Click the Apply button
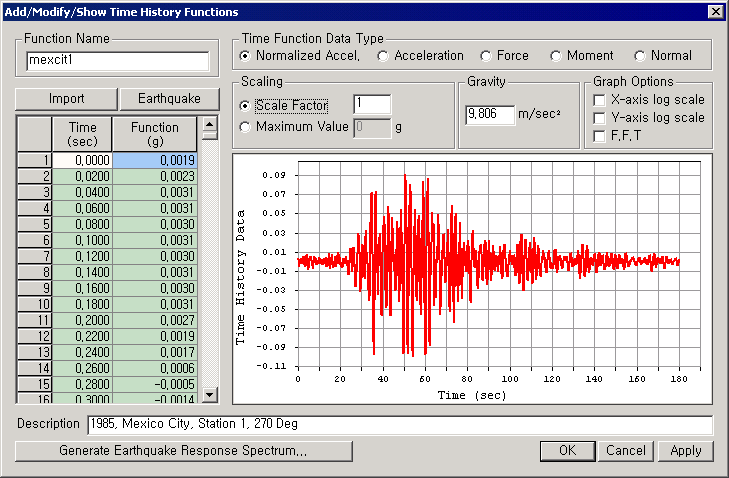Screen dimensions: 729x478 686,451
